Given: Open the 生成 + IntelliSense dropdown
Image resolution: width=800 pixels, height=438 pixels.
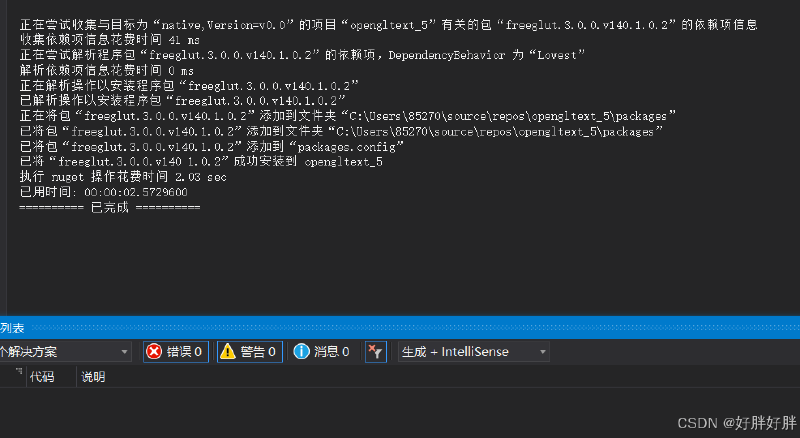Looking at the screenshot, I should (x=473, y=352).
